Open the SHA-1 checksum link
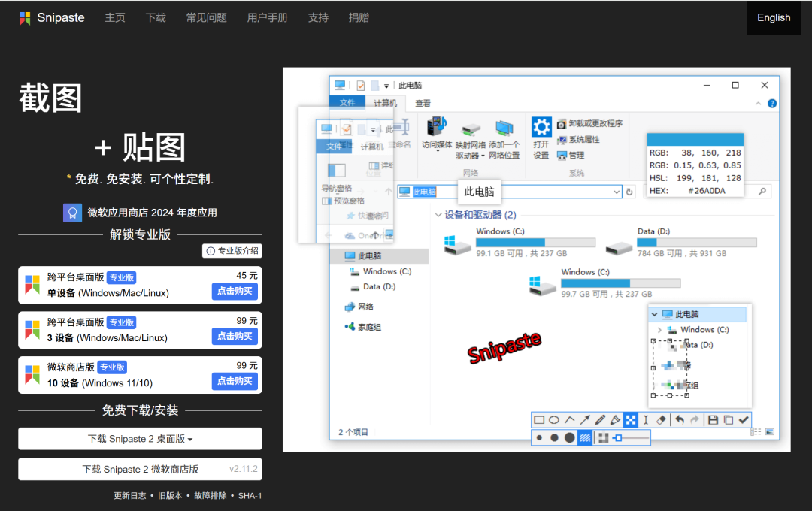Screen dimensions: 812x511 tap(250, 495)
